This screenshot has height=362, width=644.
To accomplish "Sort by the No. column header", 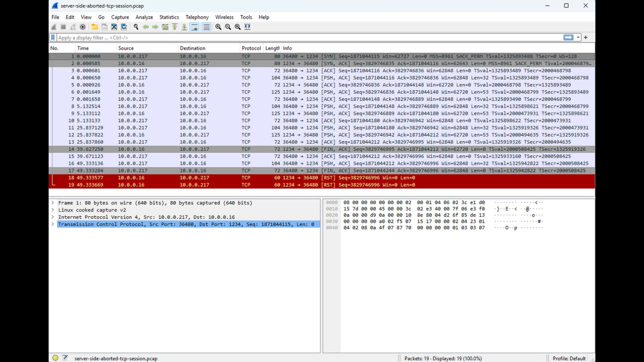I will point(62,48).
